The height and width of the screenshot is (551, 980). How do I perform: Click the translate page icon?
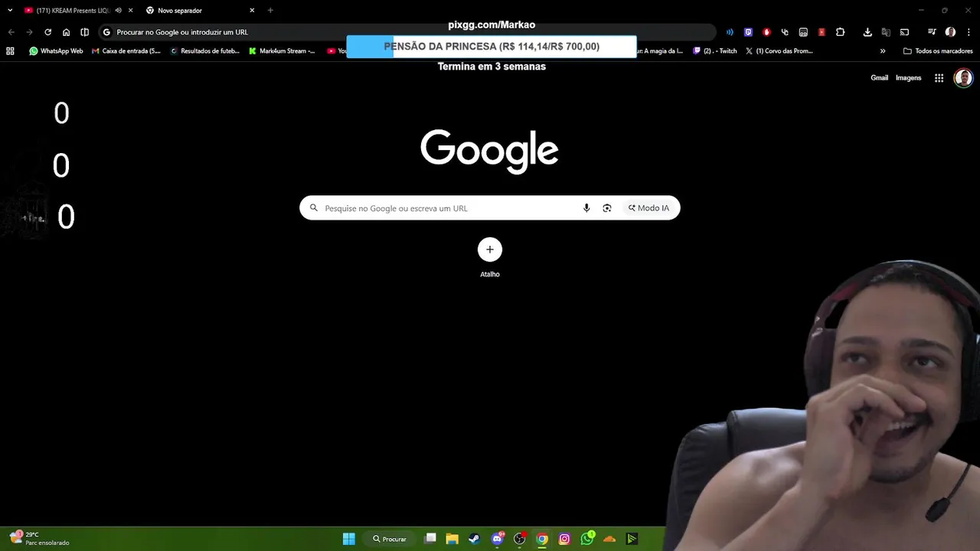886,32
